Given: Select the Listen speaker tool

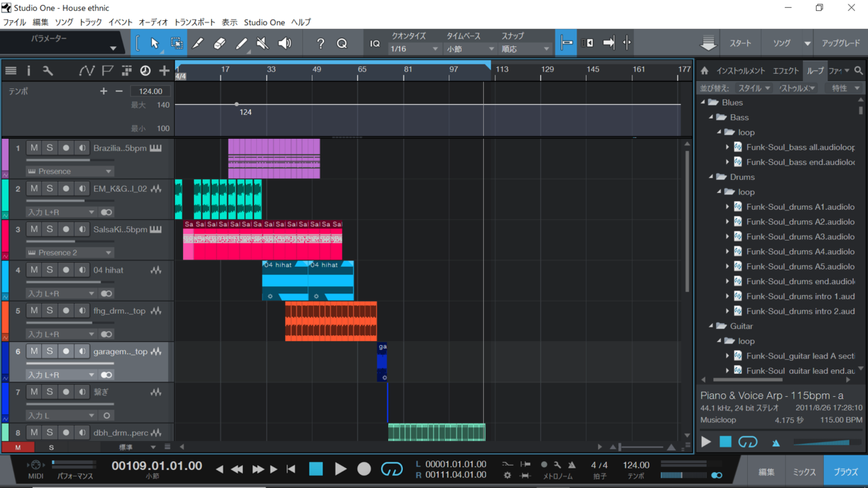Looking at the screenshot, I should tap(285, 43).
